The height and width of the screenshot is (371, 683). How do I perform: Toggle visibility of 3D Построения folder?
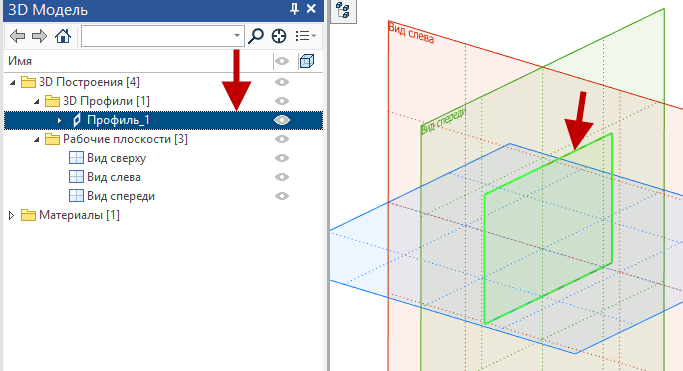[x=282, y=82]
